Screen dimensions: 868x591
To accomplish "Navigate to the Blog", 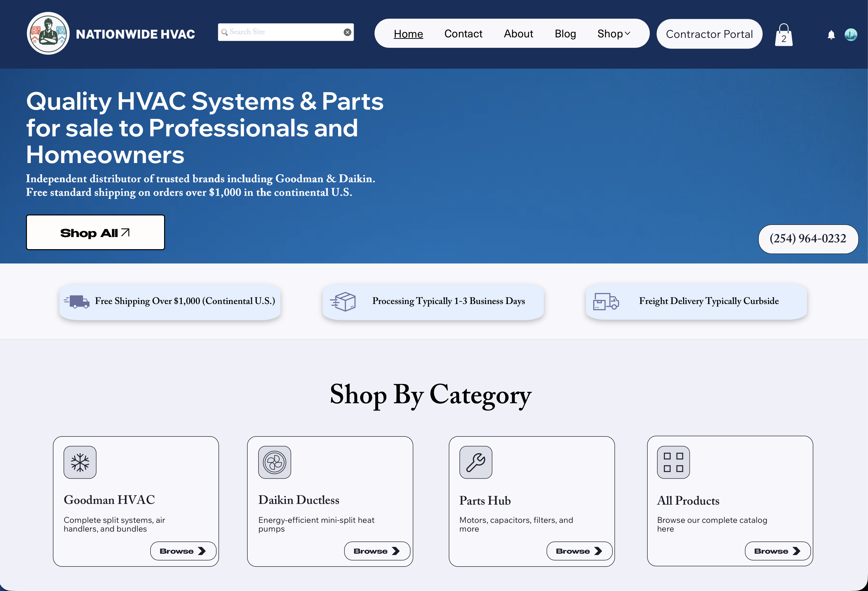I will pyautogui.click(x=565, y=33).
